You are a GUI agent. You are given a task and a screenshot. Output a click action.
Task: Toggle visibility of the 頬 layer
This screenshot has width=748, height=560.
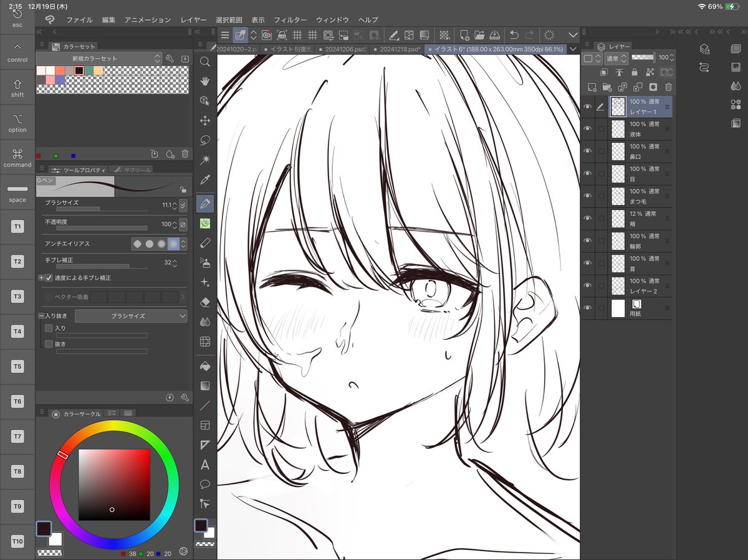(587, 219)
